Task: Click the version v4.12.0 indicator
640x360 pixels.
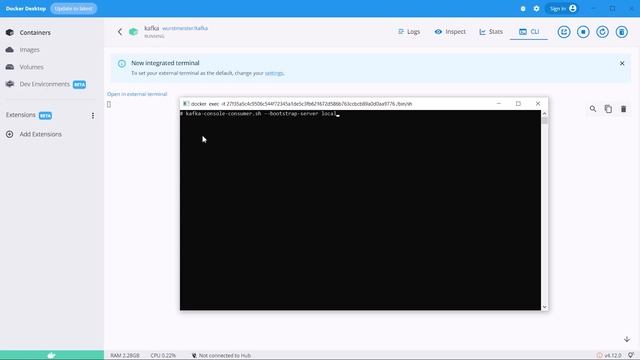Action: tap(609, 356)
